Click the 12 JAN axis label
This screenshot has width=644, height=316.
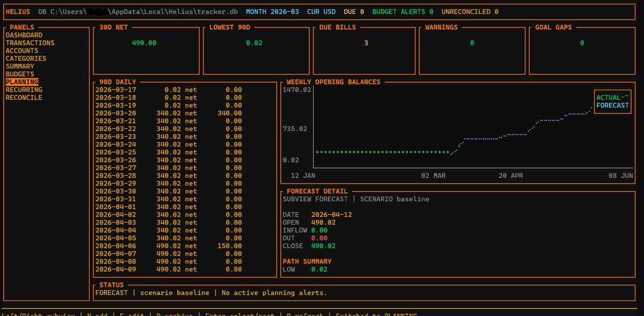pos(303,175)
